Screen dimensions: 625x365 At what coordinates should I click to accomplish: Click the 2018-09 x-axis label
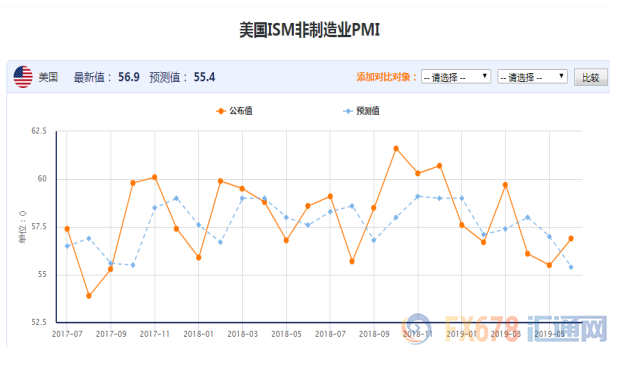point(374,334)
